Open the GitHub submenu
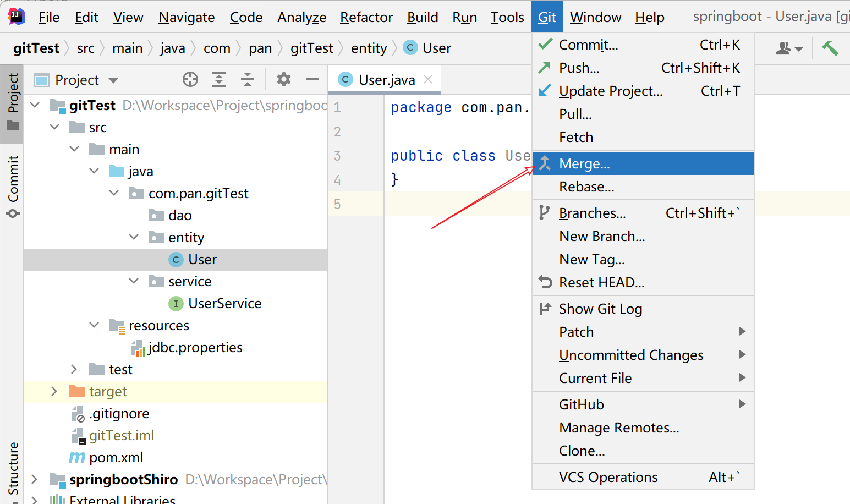The width and height of the screenshot is (850, 504). (x=582, y=404)
